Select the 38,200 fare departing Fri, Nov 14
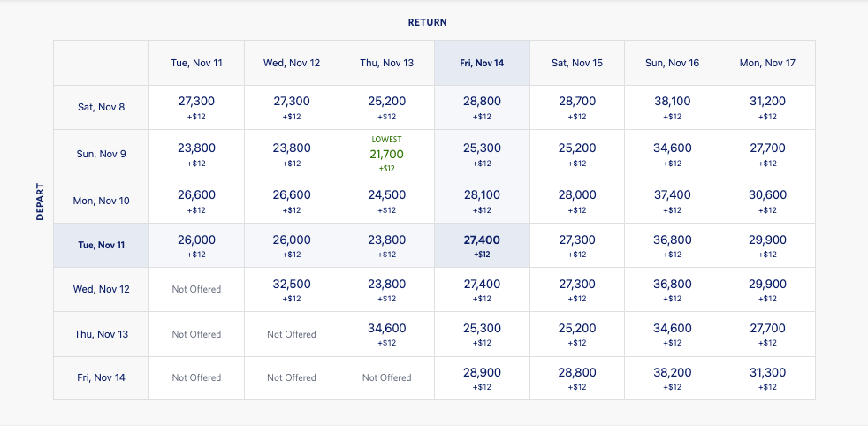 coord(673,377)
